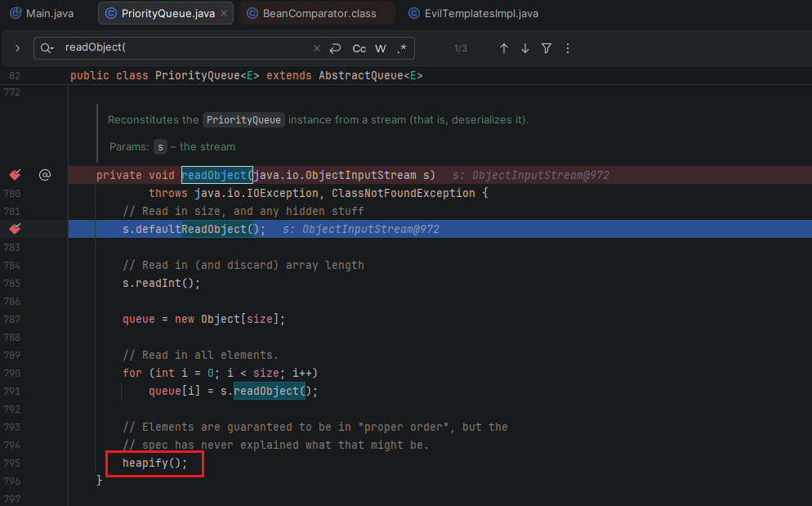
Task: Click the search history magnifier icon
Action: click(x=48, y=48)
